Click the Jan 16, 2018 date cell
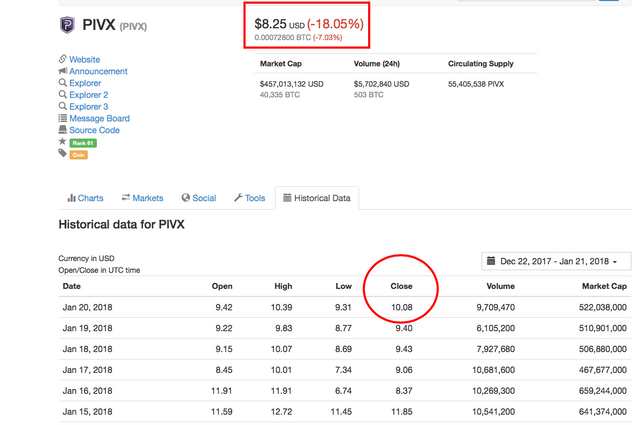The width and height of the screenshot is (640, 425). click(87, 391)
